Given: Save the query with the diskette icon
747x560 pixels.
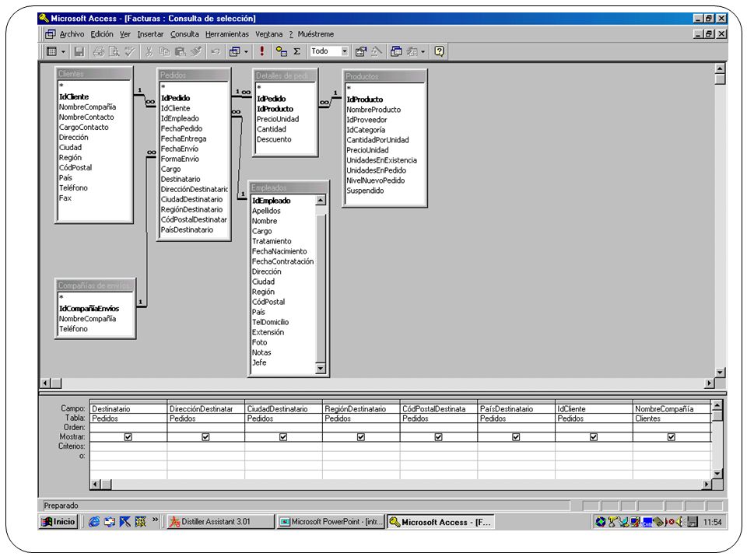Looking at the screenshot, I should tap(79, 51).
